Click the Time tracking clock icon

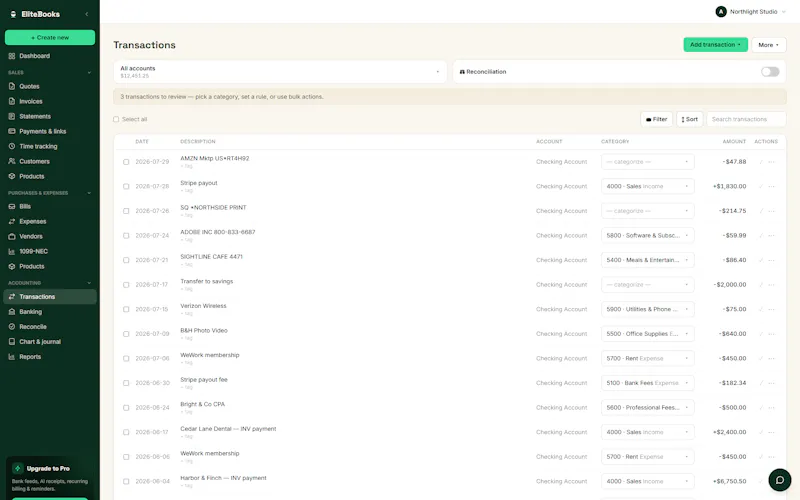[12, 146]
